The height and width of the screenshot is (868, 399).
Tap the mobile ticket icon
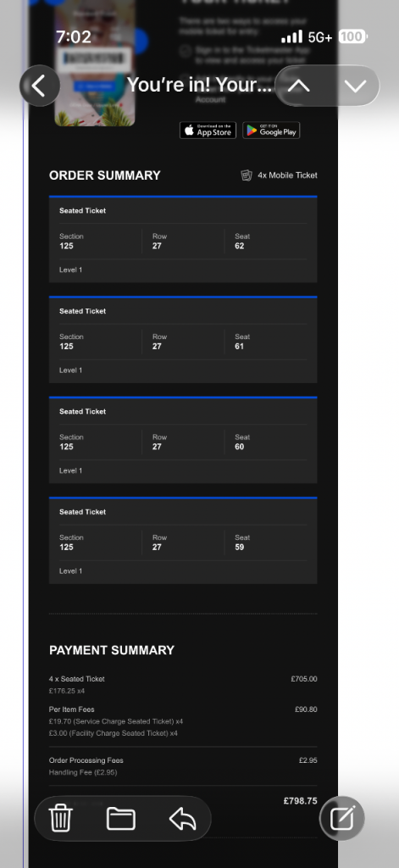click(x=247, y=175)
